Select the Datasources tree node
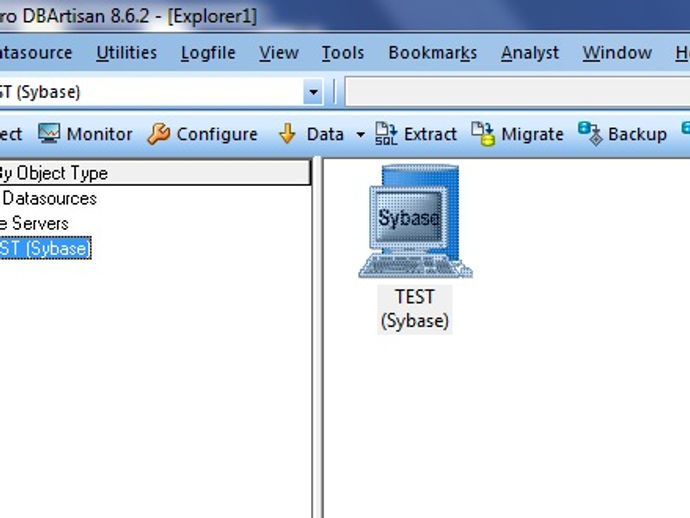The height and width of the screenshot is (518, 690). tap(49, 199)
